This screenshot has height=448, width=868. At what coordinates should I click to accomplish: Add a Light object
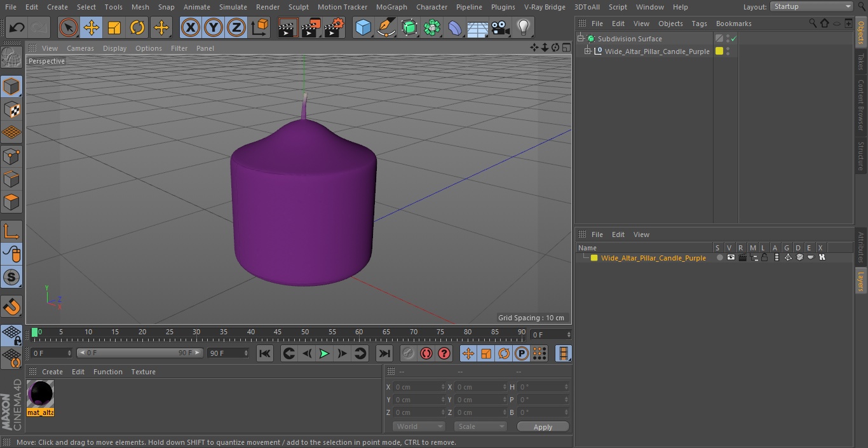coord(523,27)
